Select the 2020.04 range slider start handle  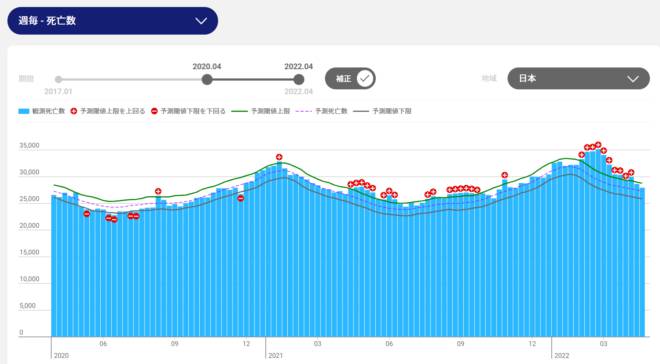[207, 79]
